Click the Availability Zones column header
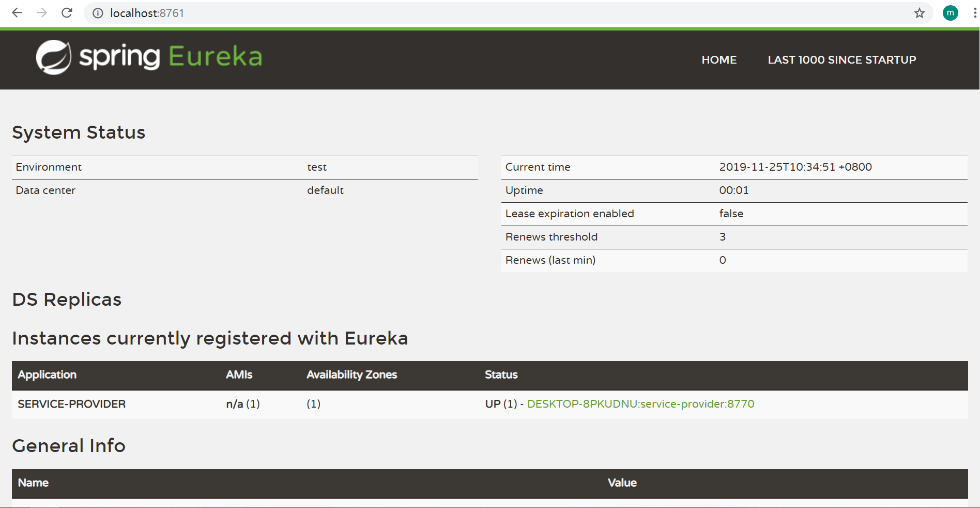 coord(351,375)
